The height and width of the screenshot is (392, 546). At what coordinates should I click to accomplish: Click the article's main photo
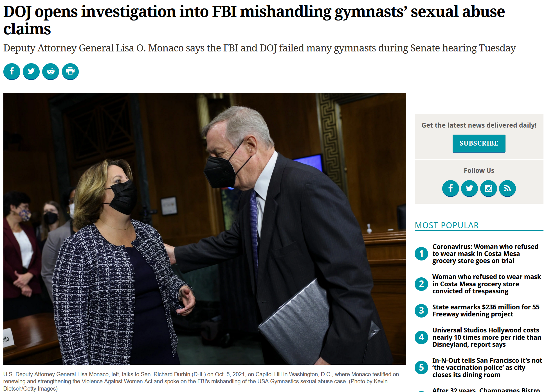tap(205, 229)
